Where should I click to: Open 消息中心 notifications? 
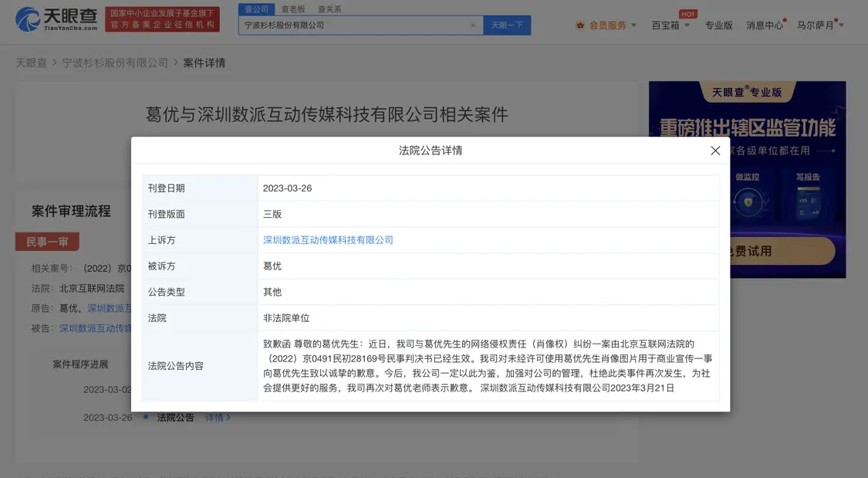pyautogui.click(x=765, y=25)
